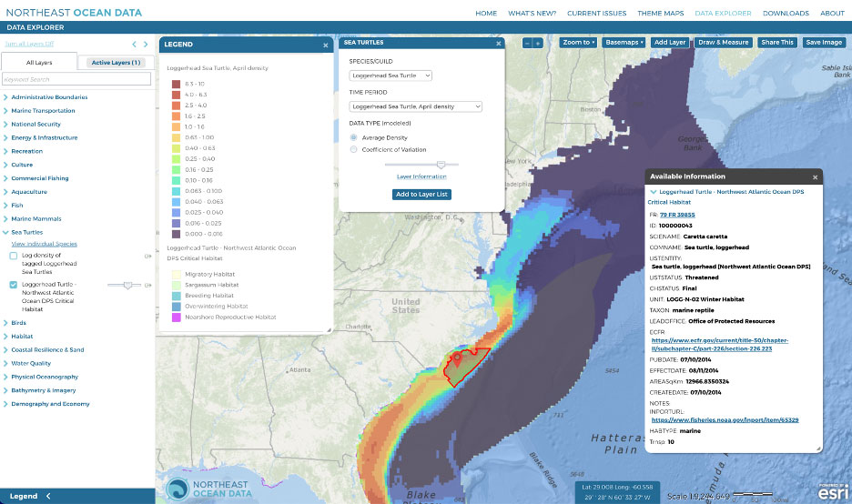
Task: Click Save Image button
Action: (824, 43)
